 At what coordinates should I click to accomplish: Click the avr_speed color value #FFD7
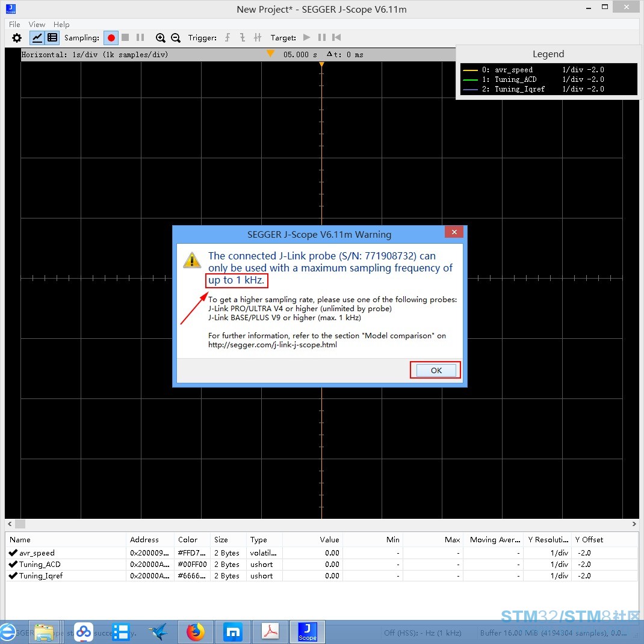[191, 553]
